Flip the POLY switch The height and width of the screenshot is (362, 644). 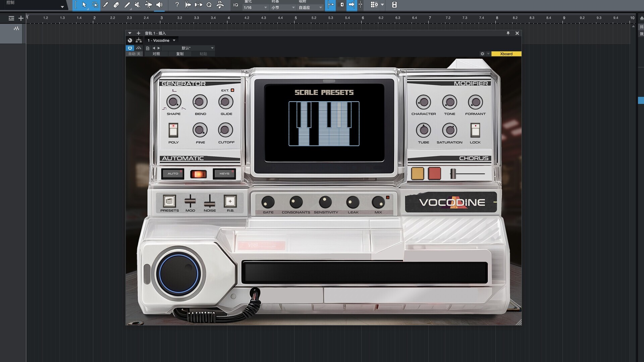click(x=173, y=130)
